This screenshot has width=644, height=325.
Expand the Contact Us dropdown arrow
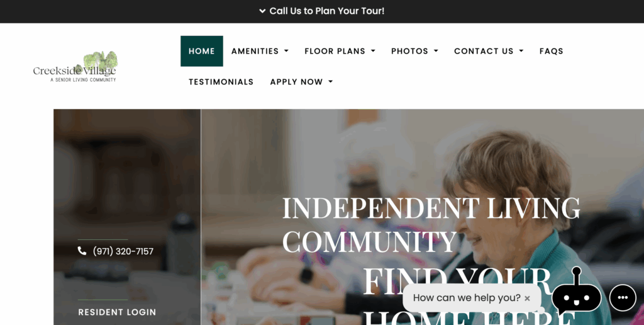[x=521, y=51]
